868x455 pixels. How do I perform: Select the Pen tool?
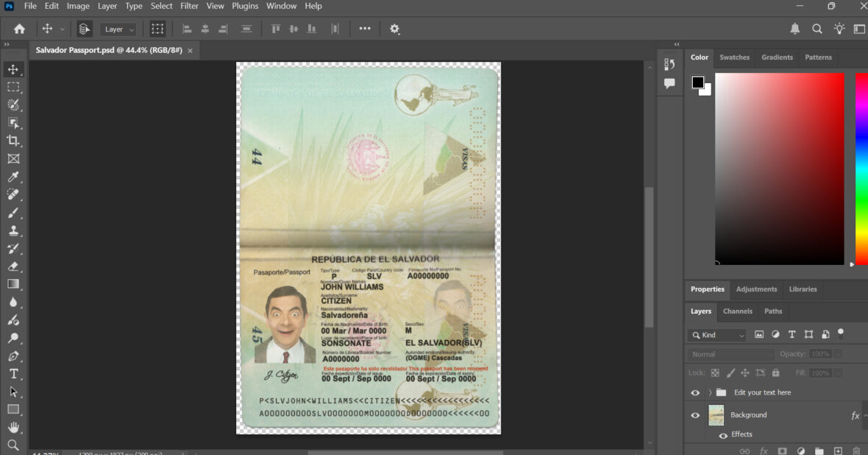(13, 356)
